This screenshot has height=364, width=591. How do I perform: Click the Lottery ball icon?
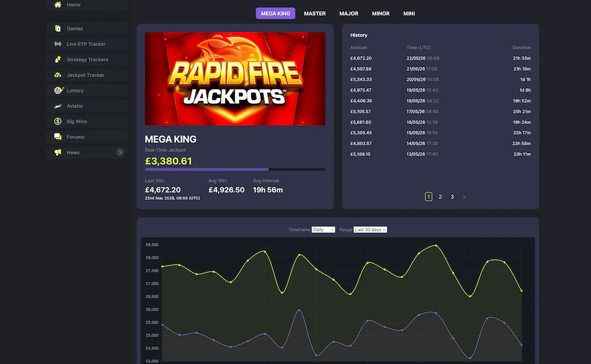pos(58,90)
